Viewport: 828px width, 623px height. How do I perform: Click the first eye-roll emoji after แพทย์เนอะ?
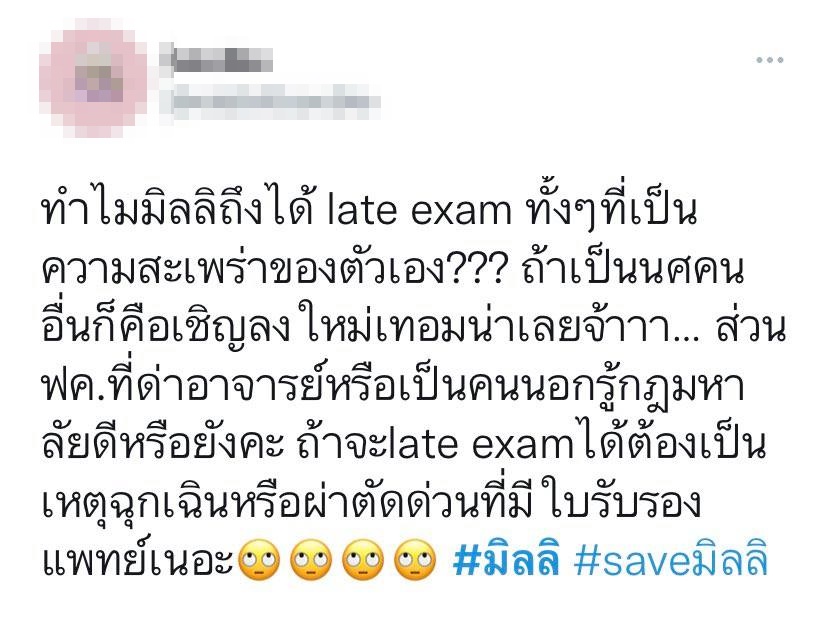(259, 559)
